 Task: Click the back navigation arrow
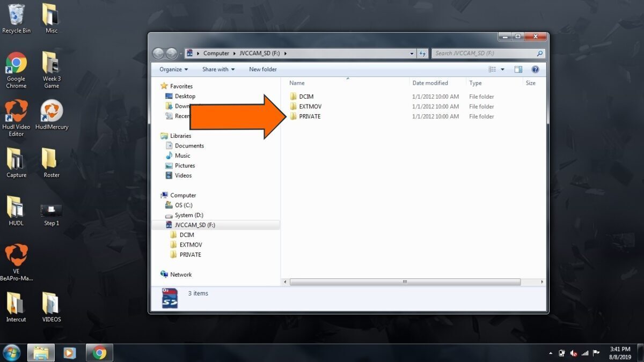[x=159, y=53]
